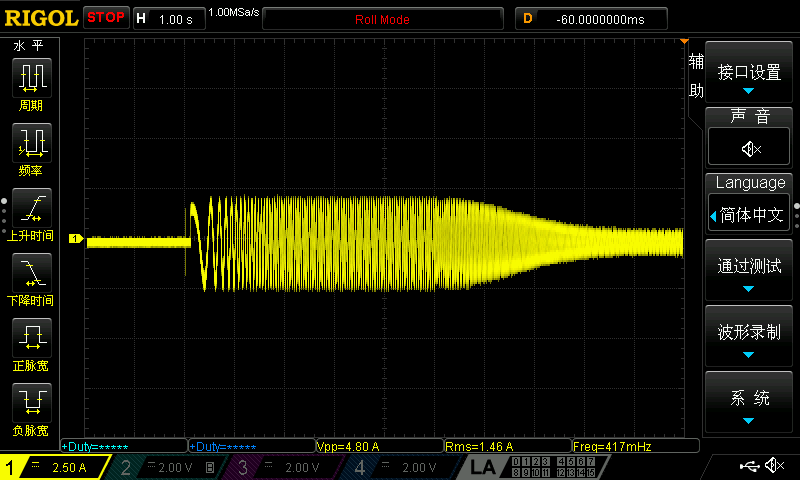Click the channel 1 ground marker on waveform
The height and width of the screenshot is (480, 800).
click(76, 238)
